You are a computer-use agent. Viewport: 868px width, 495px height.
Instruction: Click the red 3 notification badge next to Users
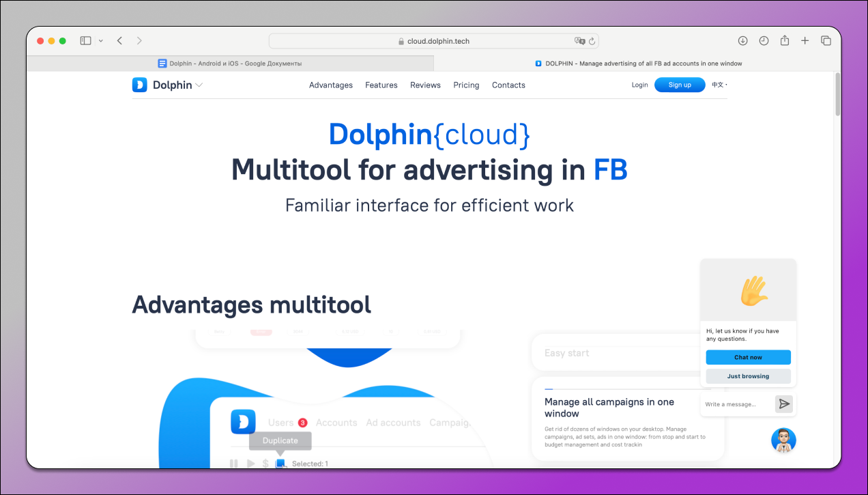click(x=302, y=423)
